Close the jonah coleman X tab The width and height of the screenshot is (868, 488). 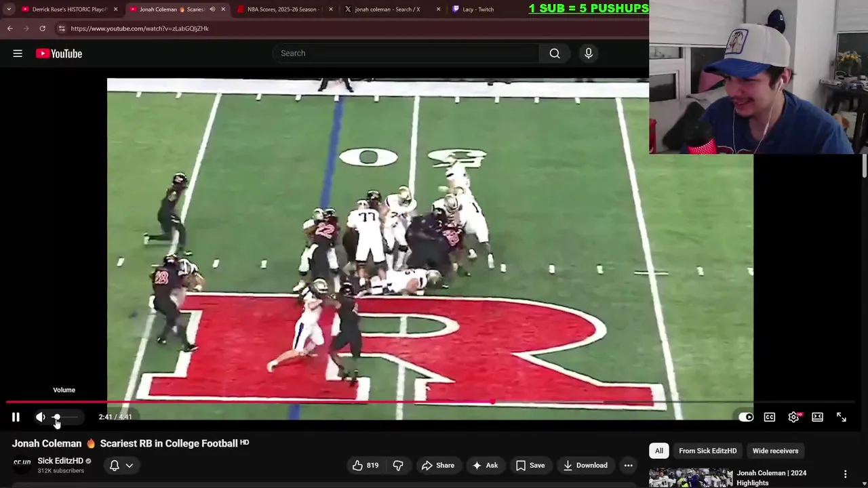coord(438,9)
